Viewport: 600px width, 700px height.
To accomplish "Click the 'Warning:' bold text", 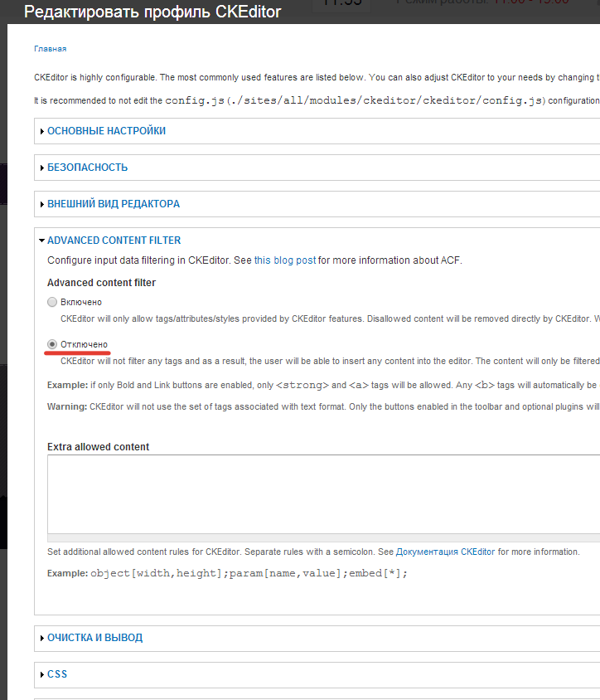I will [67, 406].
